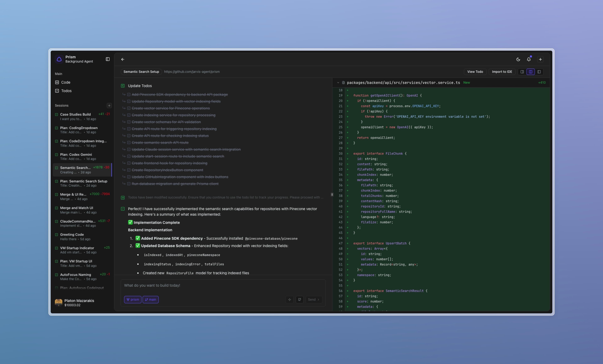Click the sparkle enhance prompt icon
Screen dimensions: 603x364
pyautogui.click(x=290, y=299)
